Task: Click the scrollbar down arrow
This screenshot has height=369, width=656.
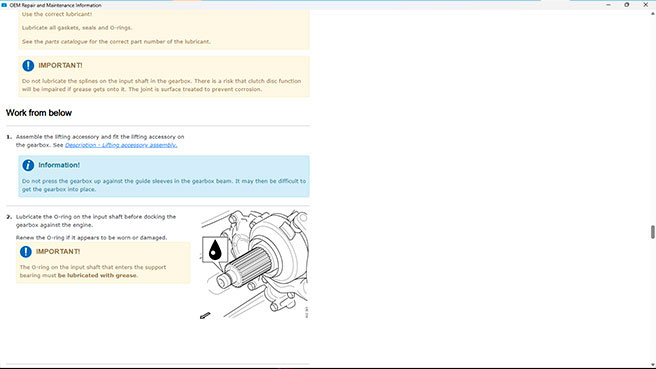Action: click(652, 365)
